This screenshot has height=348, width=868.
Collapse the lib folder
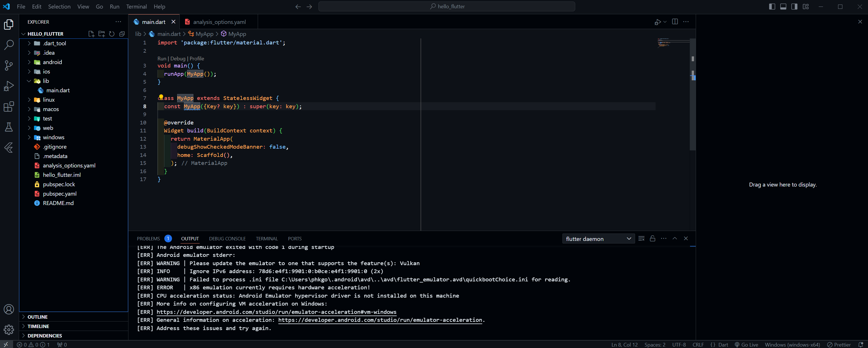pos(73,81)
